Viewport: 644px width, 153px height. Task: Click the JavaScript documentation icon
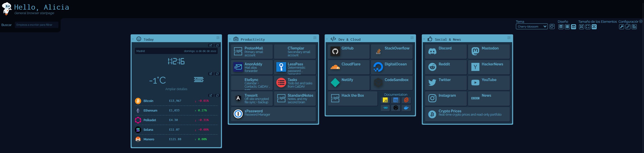pos(385,100)
